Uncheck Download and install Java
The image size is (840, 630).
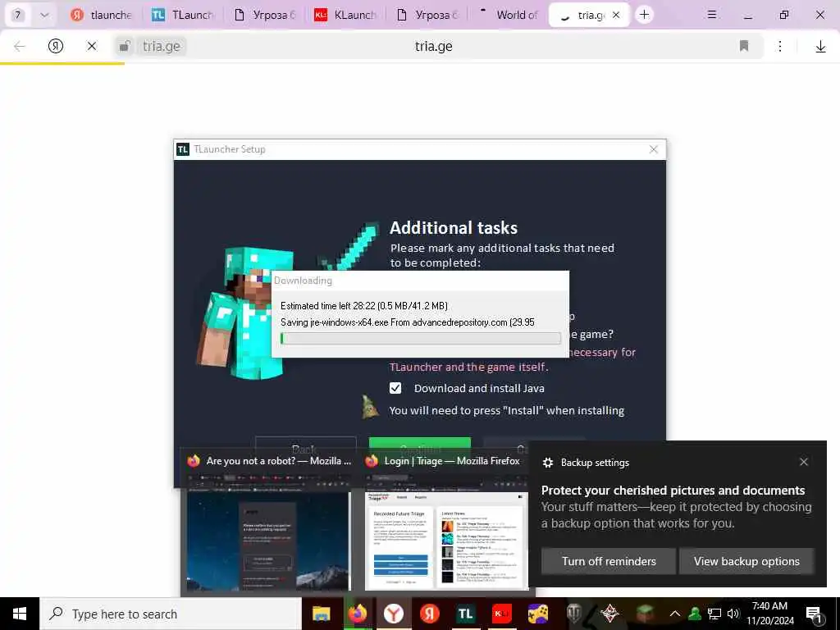[395, 388]
